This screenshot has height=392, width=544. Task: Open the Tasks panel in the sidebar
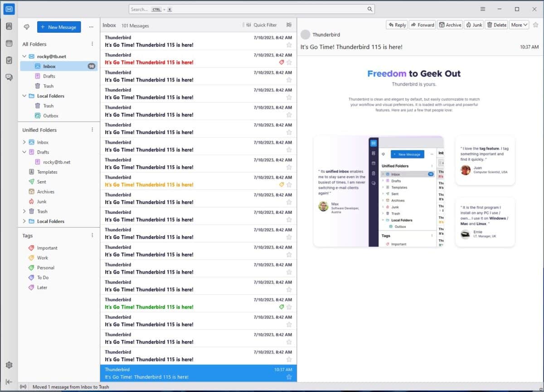[x=9, y=60]
